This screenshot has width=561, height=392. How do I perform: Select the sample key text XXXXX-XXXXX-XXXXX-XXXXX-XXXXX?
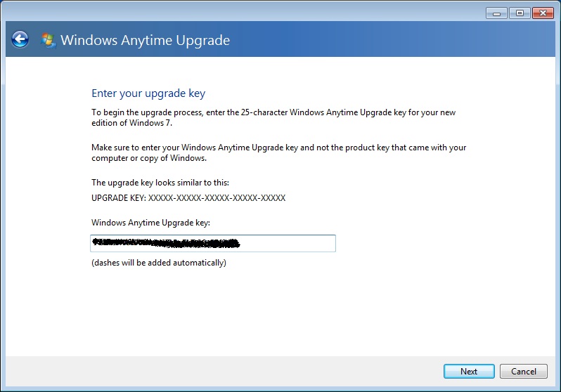pos(217,198)
